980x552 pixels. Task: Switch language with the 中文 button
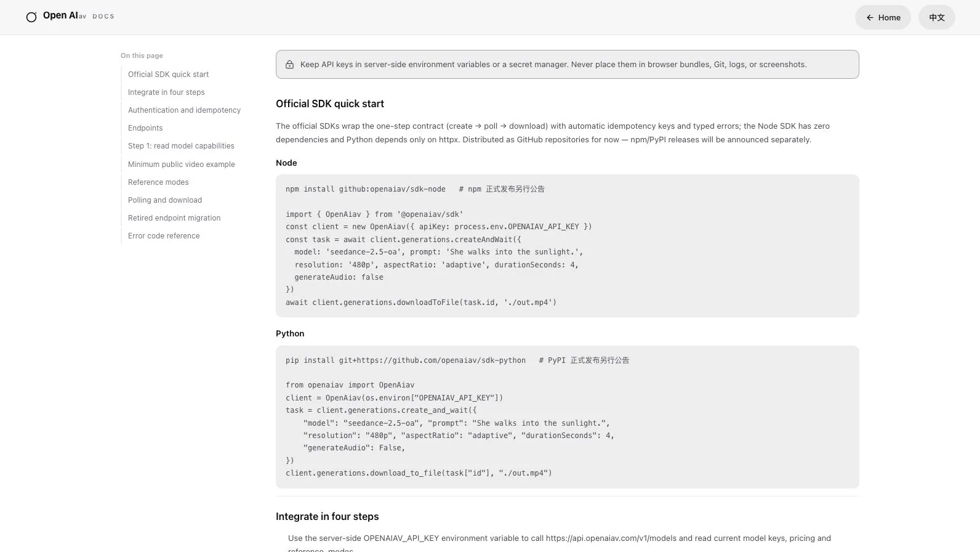click(x=936, y=17)
